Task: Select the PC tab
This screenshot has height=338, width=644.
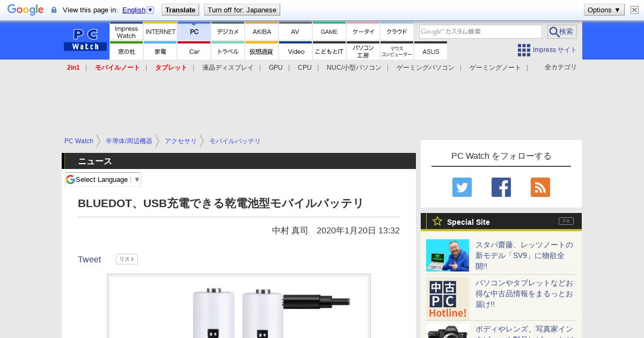Action: (194, 32)
